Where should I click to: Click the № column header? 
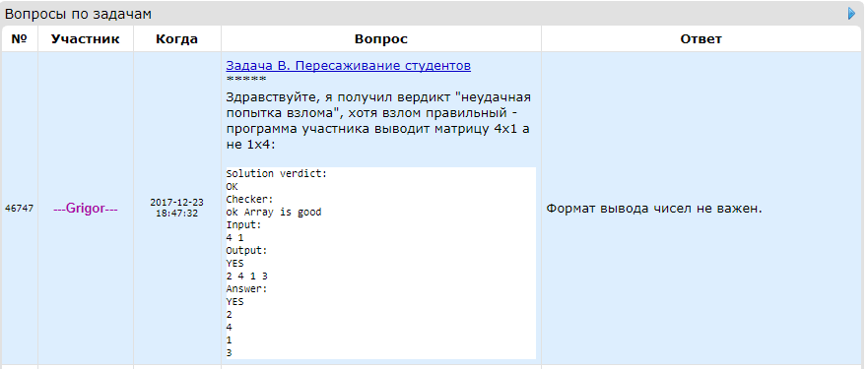tap(20, 38)
